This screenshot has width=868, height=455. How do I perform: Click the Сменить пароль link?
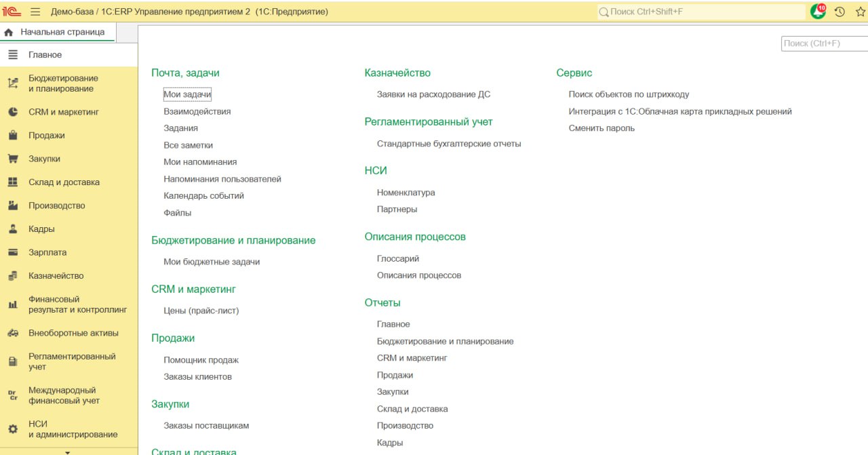tap(601, 128)
